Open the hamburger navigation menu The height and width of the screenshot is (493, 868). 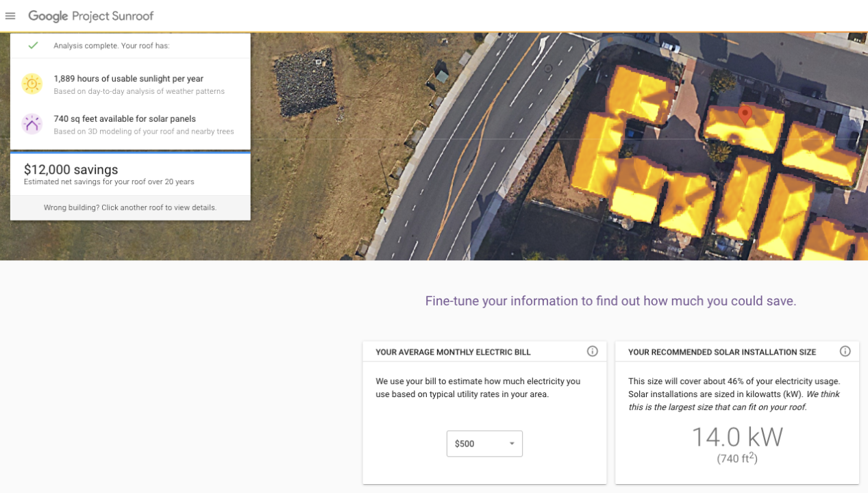[x=10, y=16]
